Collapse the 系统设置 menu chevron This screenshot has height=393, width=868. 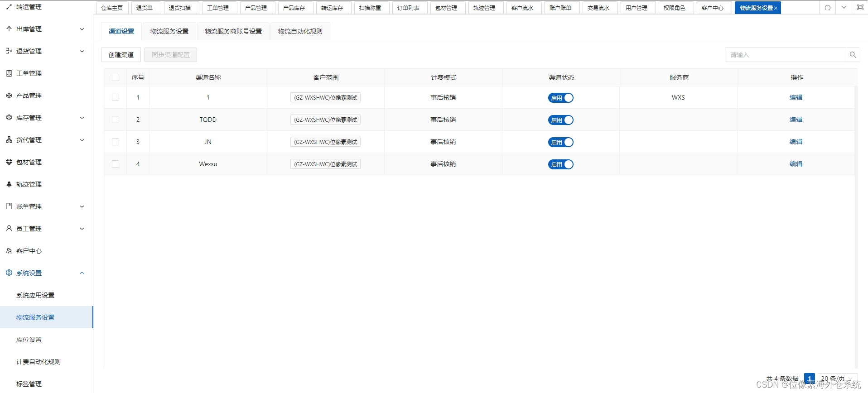[x=82, y=273]
